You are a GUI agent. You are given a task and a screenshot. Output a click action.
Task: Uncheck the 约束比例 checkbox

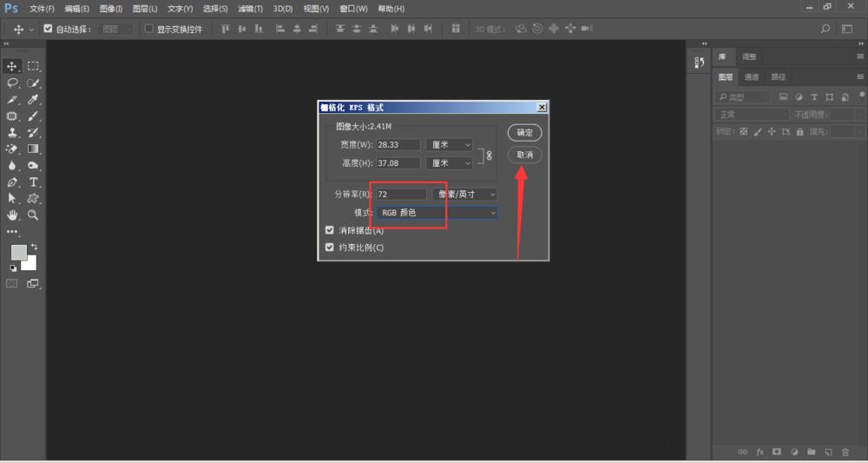(x=329, y=247)
